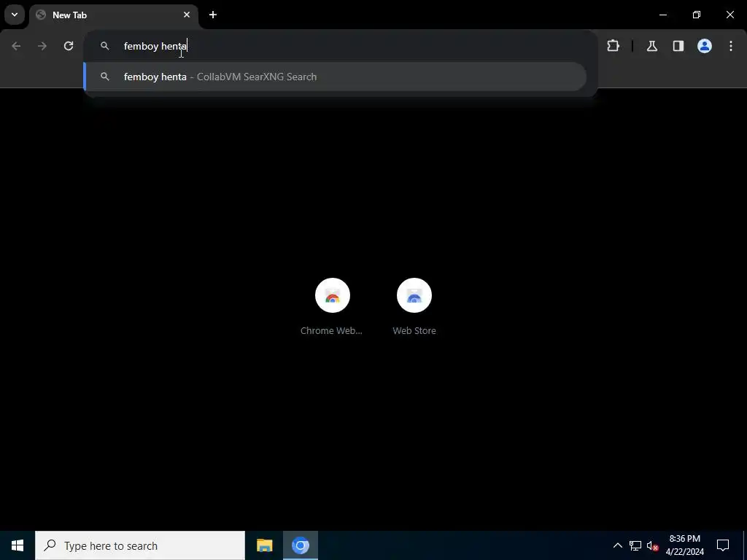Click the muted volume tray icon
The image size is (747, 560).
coord(652,545)
